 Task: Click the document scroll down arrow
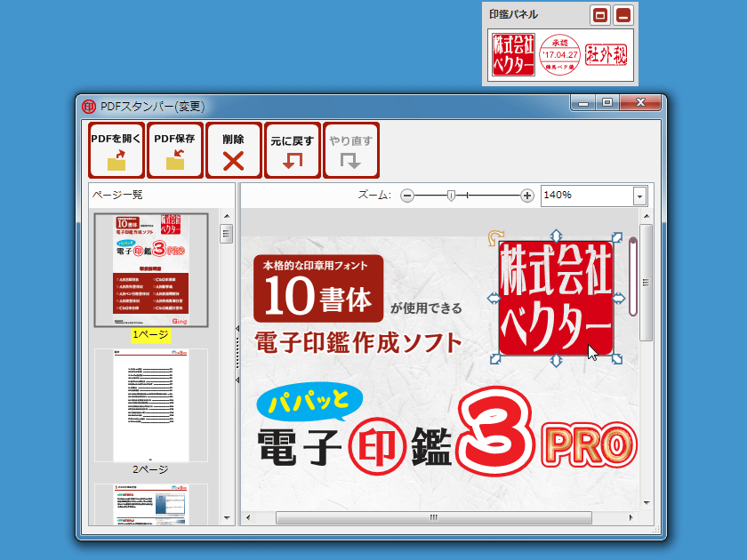[647, 503]
